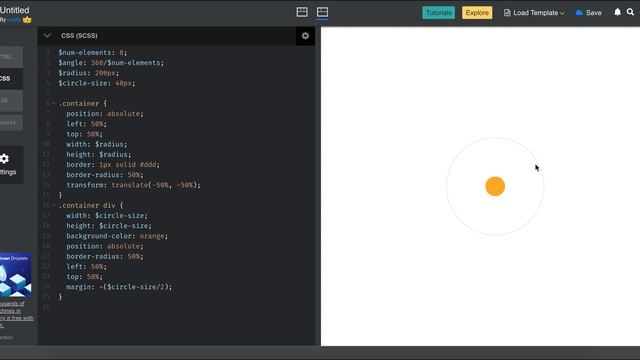Click the CSS (SCSS) panel title
Viewport: 640px width, 360px height.
pyautogui.click(x=79, y=36)
